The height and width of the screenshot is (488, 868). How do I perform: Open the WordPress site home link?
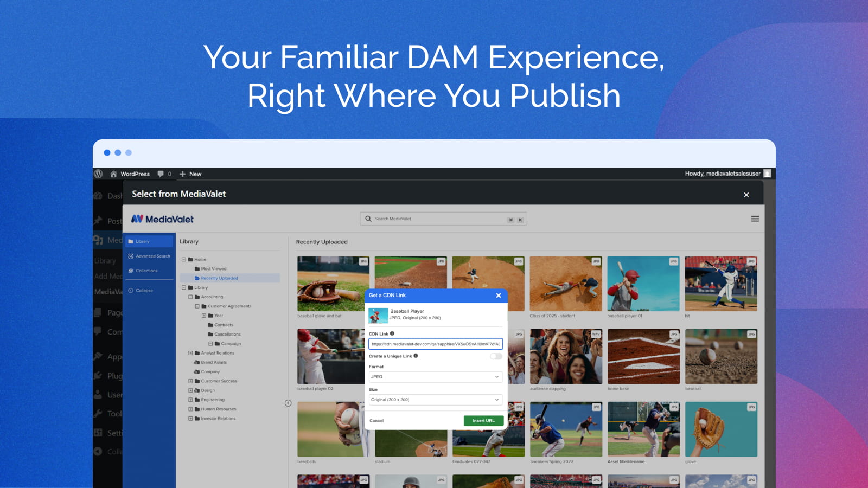(x=130, y=174)
